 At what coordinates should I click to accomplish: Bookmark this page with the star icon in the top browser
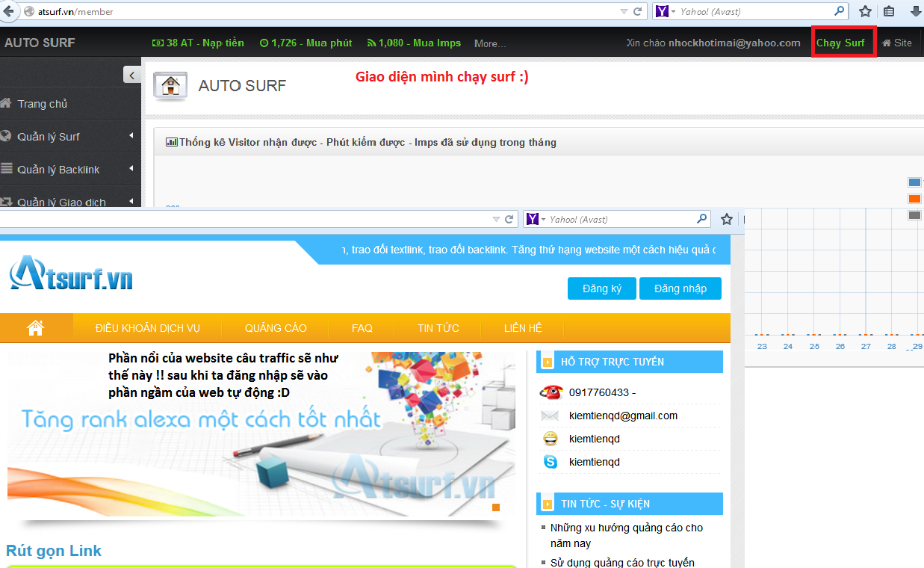[x=865, y=11]
